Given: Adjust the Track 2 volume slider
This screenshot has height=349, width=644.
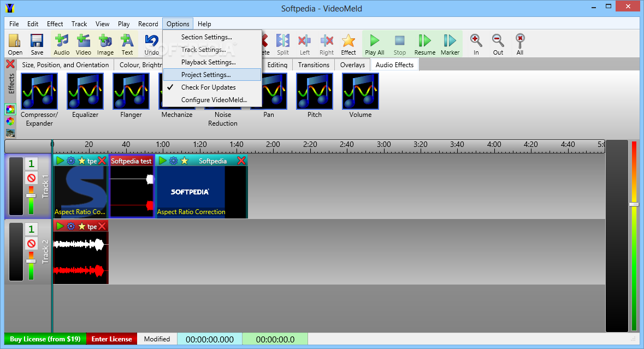Looking at the screenshot, I should 31,261.
